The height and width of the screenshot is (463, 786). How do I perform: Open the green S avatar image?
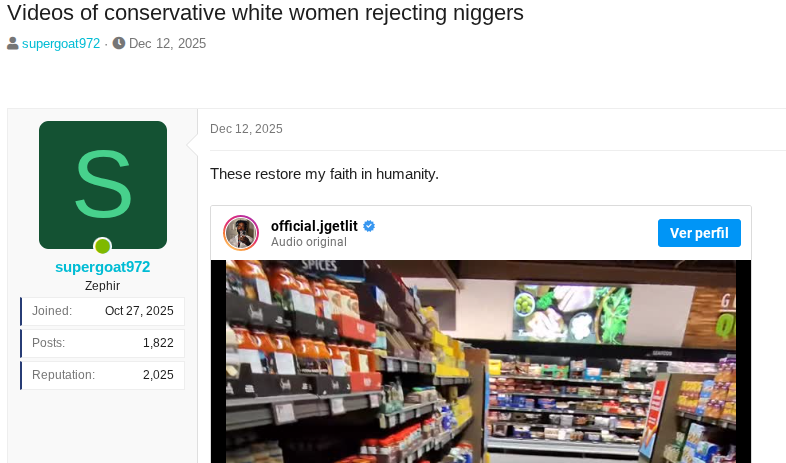[103, 185]
